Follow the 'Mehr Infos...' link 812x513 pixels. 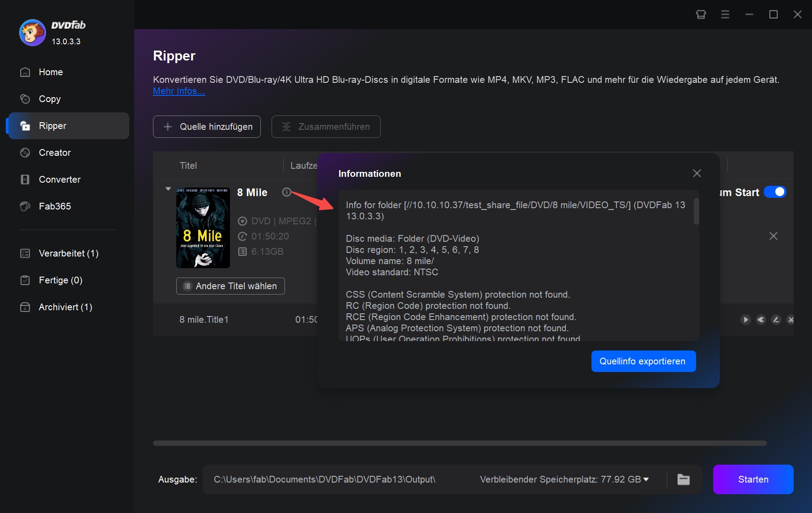(x=179, y=91)
